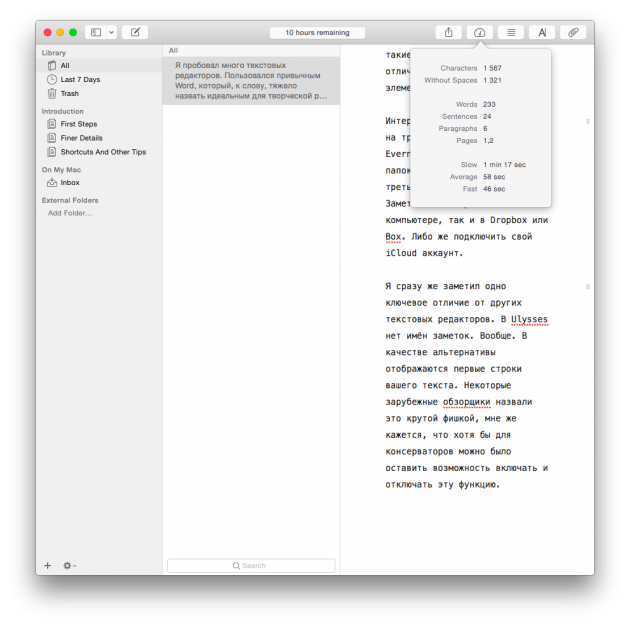
Task: Select the Finer Details group
Action: [81, 138]
